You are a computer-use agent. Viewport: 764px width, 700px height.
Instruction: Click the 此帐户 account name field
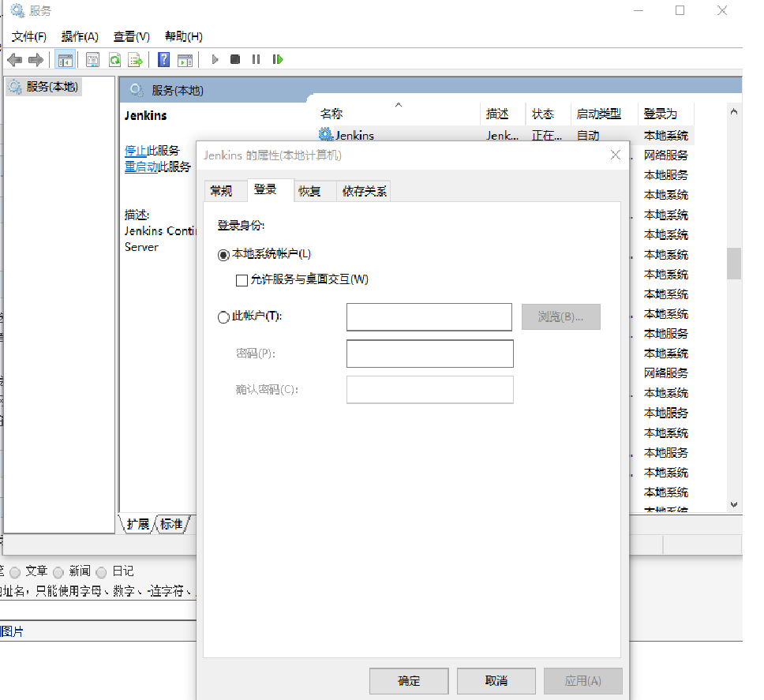point(429,317)
